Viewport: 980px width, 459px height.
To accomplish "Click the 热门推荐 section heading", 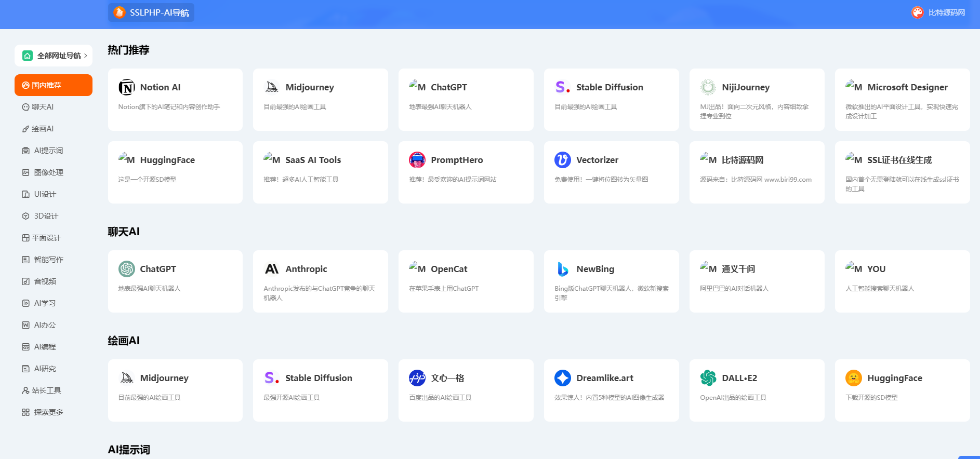I will 128,50.
